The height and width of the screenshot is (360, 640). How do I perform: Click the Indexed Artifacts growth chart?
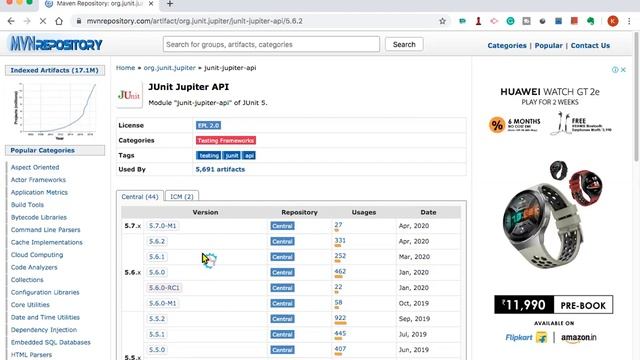pos(55,111)
